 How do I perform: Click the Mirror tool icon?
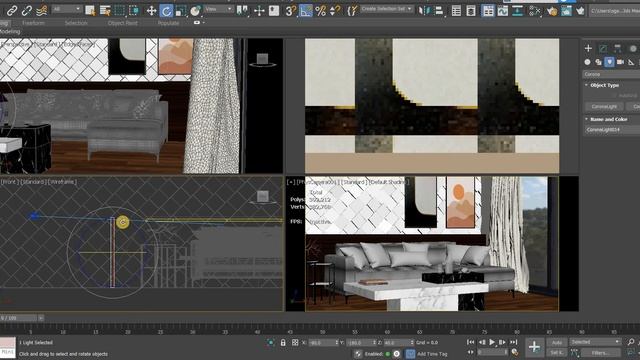(424, 10)
